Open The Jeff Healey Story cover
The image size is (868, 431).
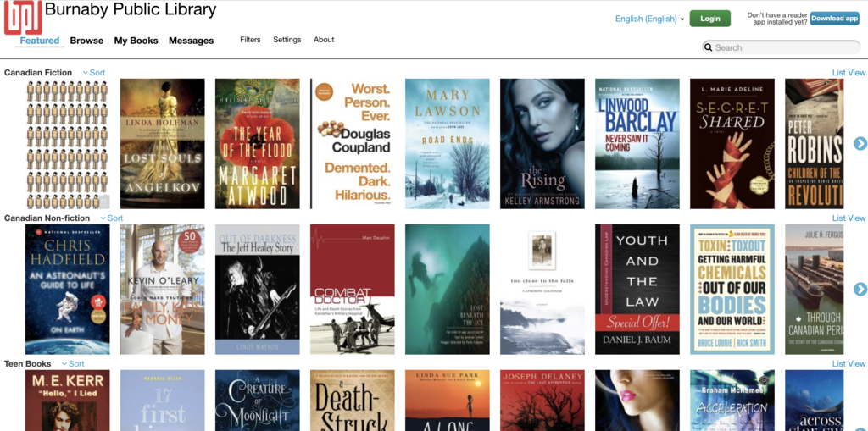tap(258, 290)
